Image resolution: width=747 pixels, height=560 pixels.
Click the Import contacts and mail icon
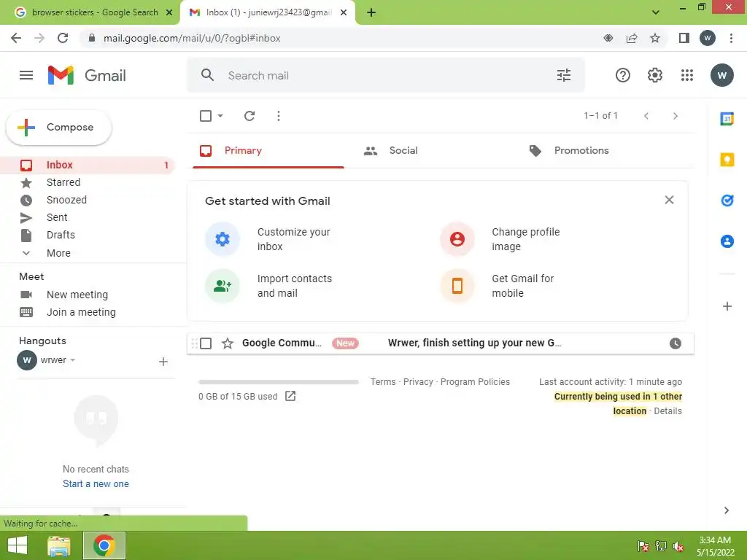222,286
